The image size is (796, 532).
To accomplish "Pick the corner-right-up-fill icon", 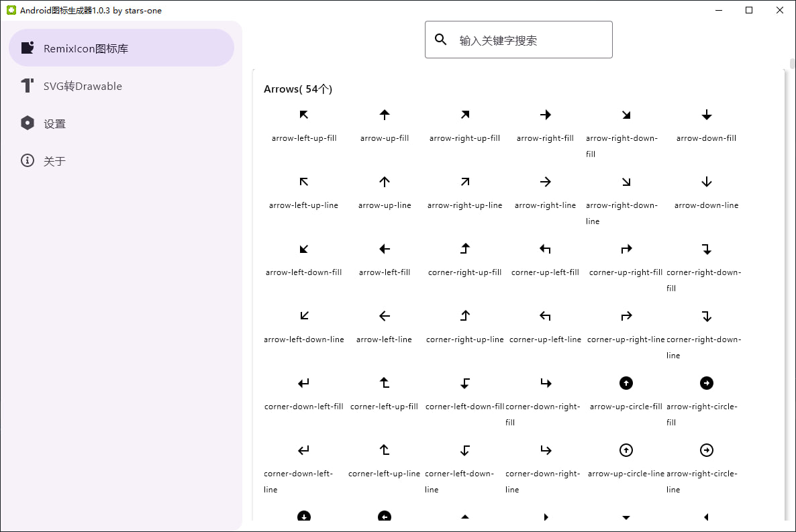I will point(464,249).
